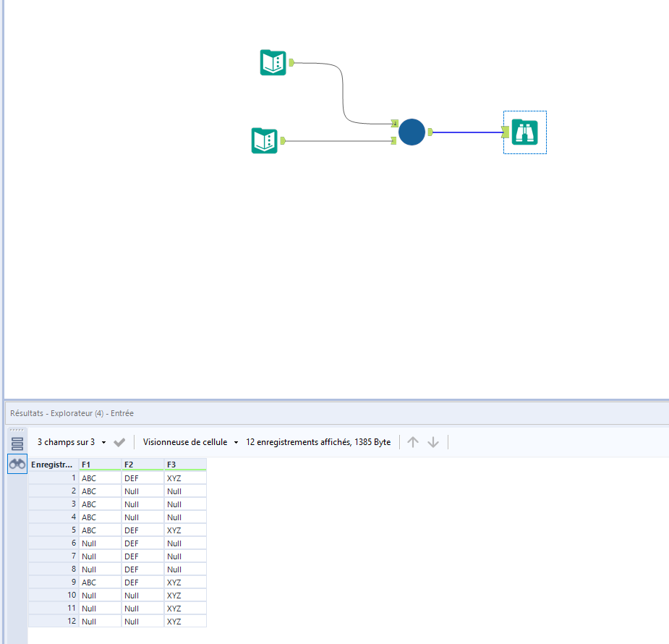Select F1 cell ABC in row 4

pyautogui.click(x=101, y=517)
